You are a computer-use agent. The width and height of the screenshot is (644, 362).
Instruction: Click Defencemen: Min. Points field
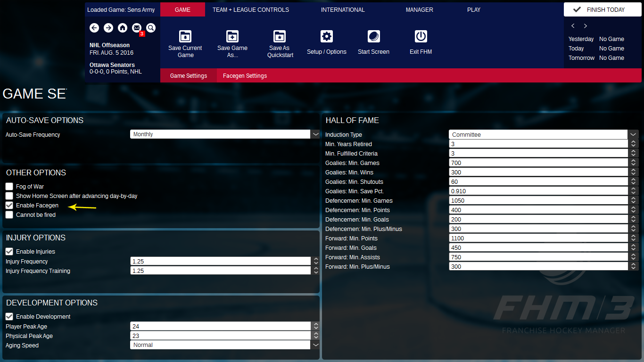click(x=539, y=210)
